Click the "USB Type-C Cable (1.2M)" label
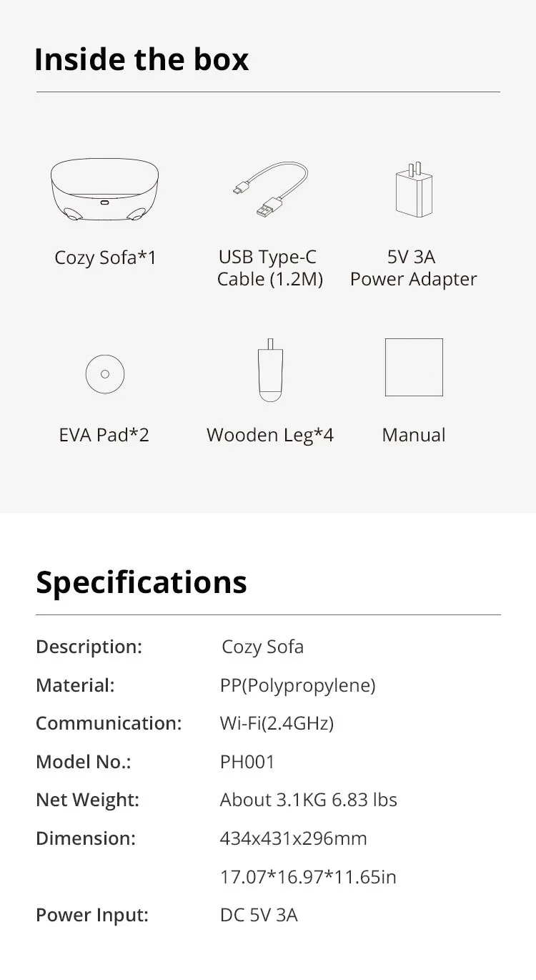Viewport: 536px width, 980px height. pyautogui.click(x=269, y=268)
